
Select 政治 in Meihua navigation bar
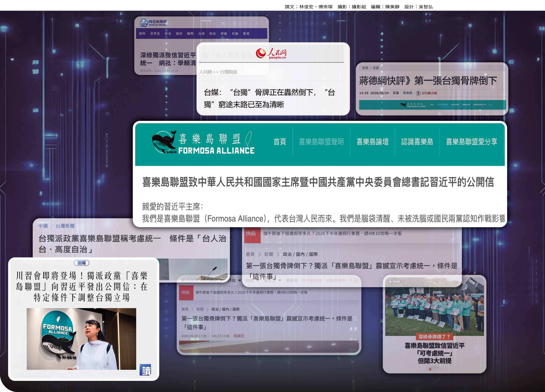point(168,34)
